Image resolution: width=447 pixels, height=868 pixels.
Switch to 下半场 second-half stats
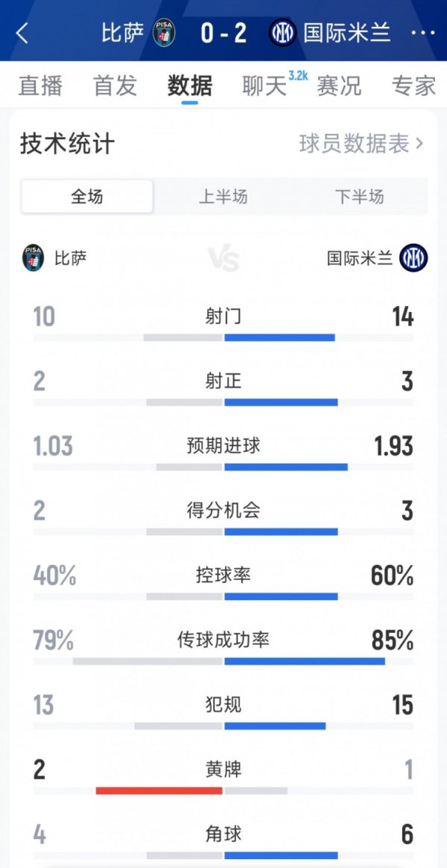pos(360,196)
